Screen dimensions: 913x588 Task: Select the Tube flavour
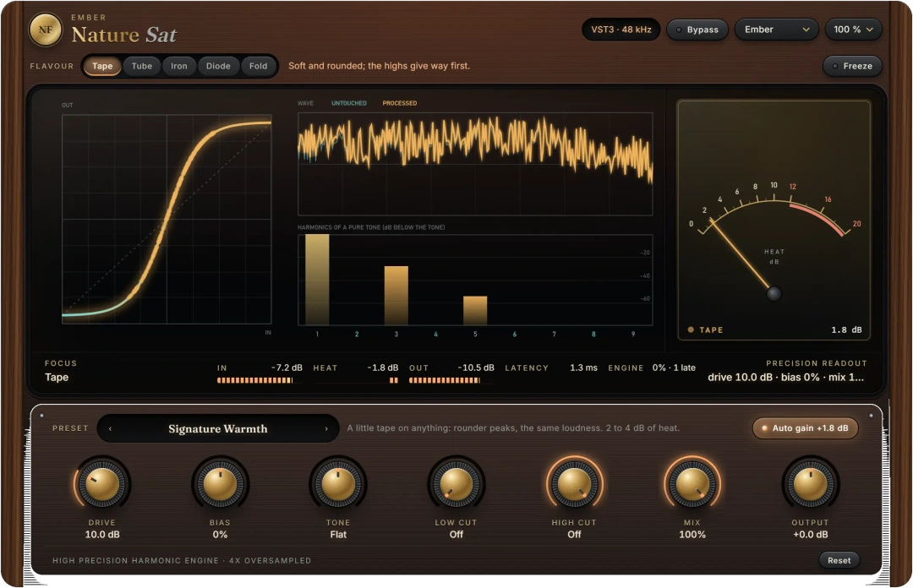pyautogui.click(x=141, y=67)
